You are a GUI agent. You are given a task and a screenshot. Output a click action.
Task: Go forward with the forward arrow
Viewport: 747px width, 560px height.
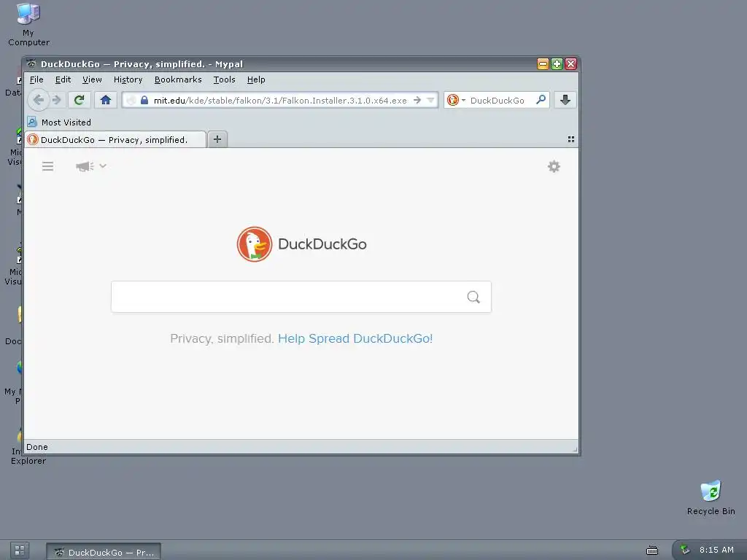pos(57,100)
